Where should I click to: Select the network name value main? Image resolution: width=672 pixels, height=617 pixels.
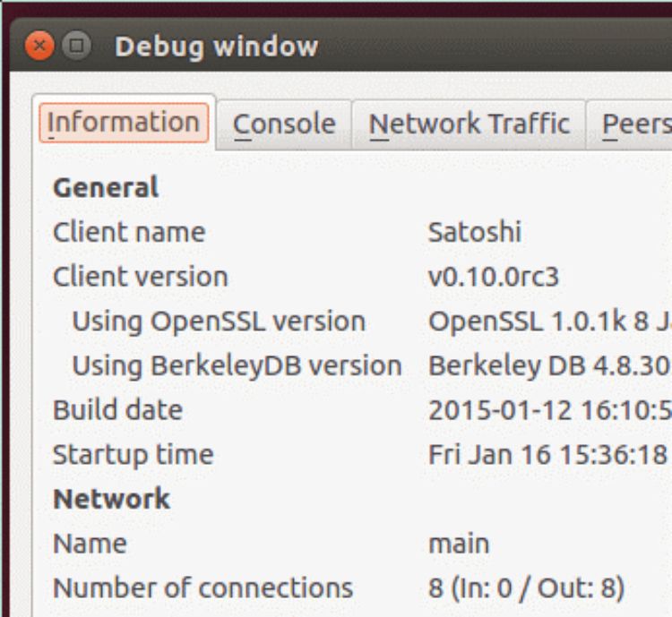pos(459,544)
